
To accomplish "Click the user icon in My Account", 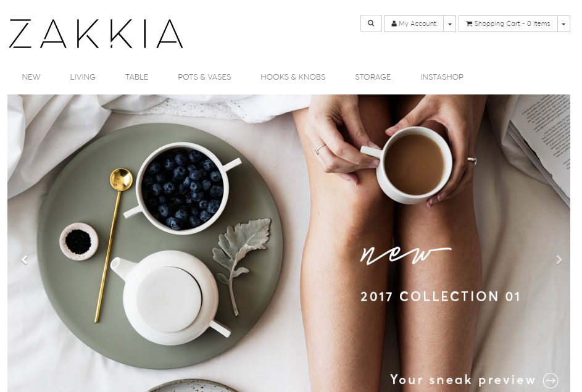I will 394,23.
